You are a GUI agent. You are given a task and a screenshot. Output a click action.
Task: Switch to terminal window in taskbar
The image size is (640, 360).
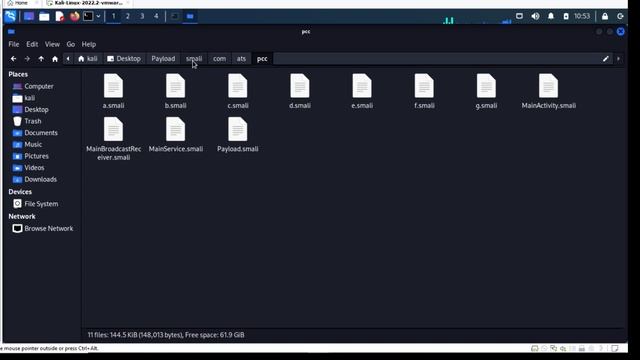tap(175, 16)
